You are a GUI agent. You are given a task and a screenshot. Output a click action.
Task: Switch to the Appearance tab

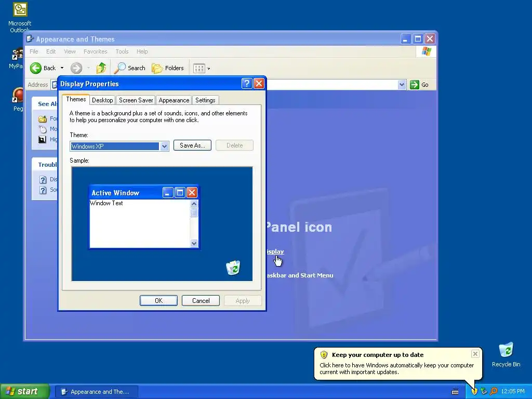click(x=174, y=100)
